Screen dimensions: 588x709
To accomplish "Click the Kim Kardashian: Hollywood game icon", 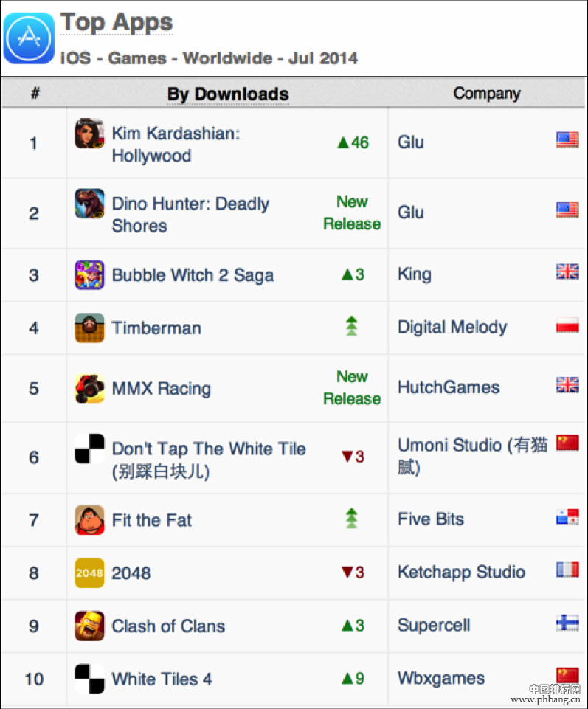I will [x=89, y=134].
